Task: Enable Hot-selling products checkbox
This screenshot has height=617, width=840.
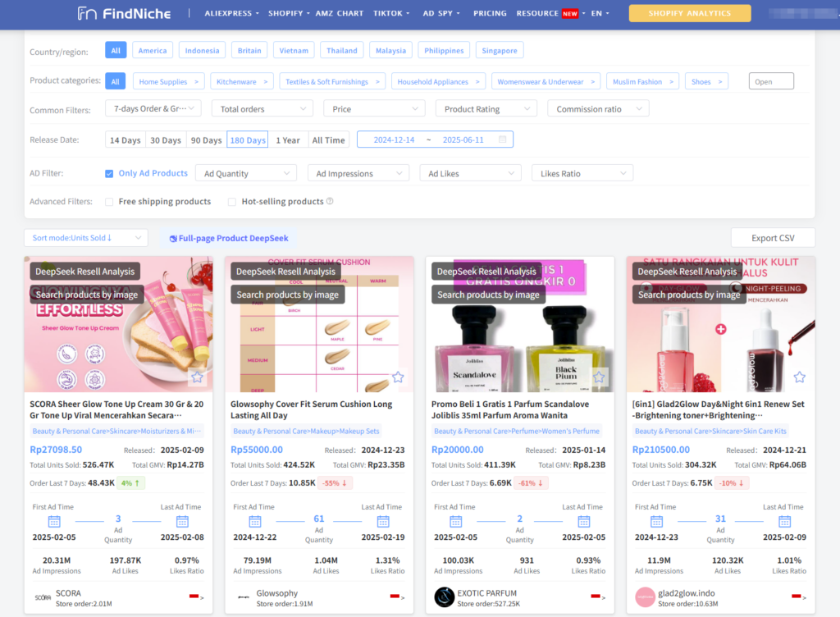Action: [232, 202]
